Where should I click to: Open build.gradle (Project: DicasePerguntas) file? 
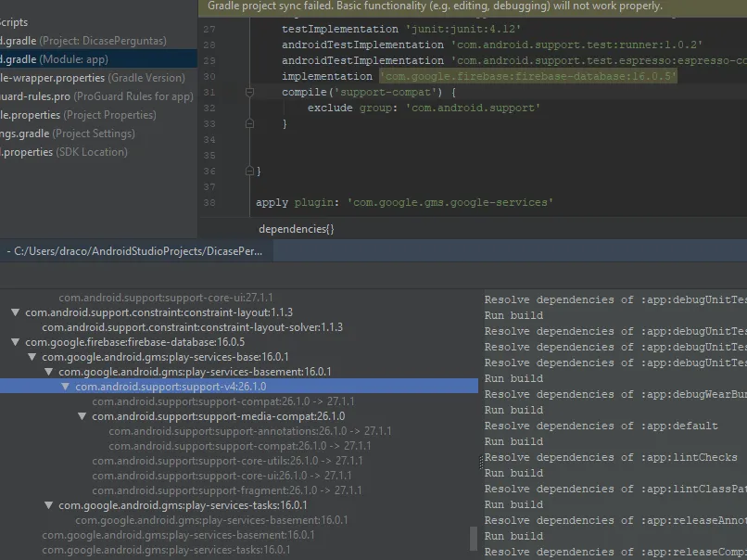tap(83, 41)
